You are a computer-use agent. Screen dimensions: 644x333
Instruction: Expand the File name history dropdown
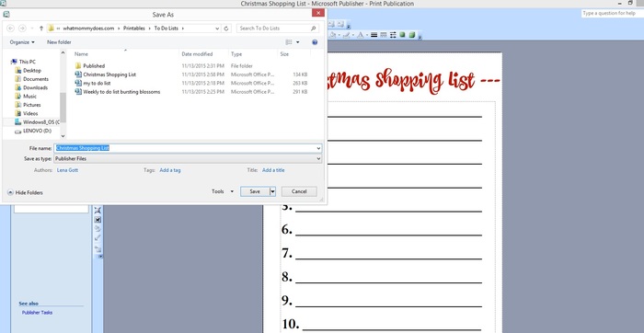pyautogui.click(x=318, y=148)
